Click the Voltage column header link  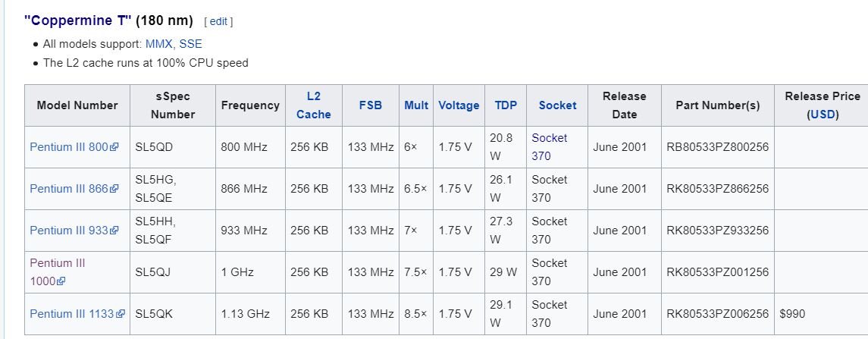tap(459, 105)
